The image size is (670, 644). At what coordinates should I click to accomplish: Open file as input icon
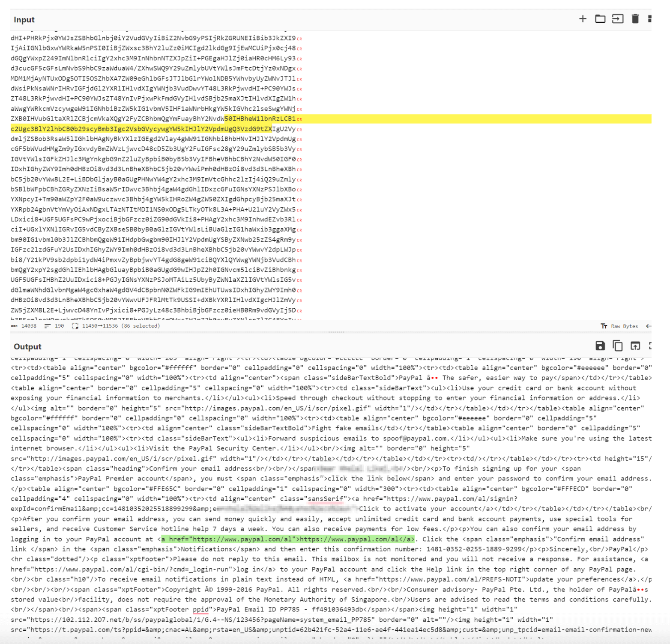pyautogui.click(x=617, y=19)
